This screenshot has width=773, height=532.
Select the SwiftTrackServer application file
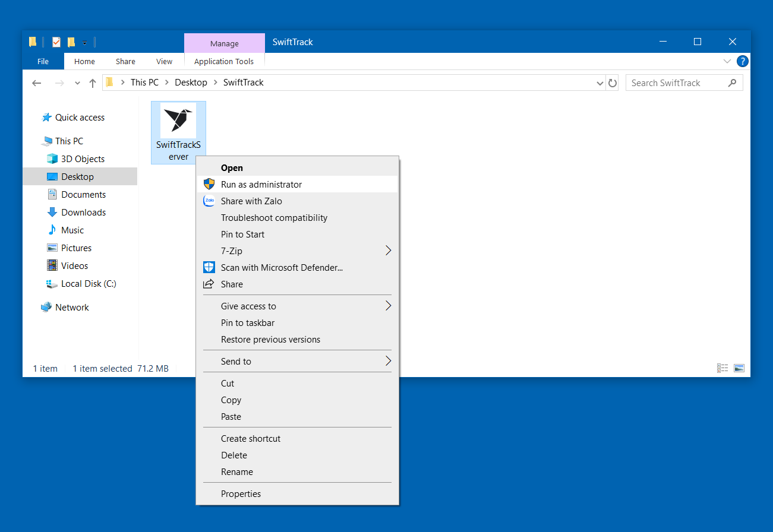click(178, 132)
